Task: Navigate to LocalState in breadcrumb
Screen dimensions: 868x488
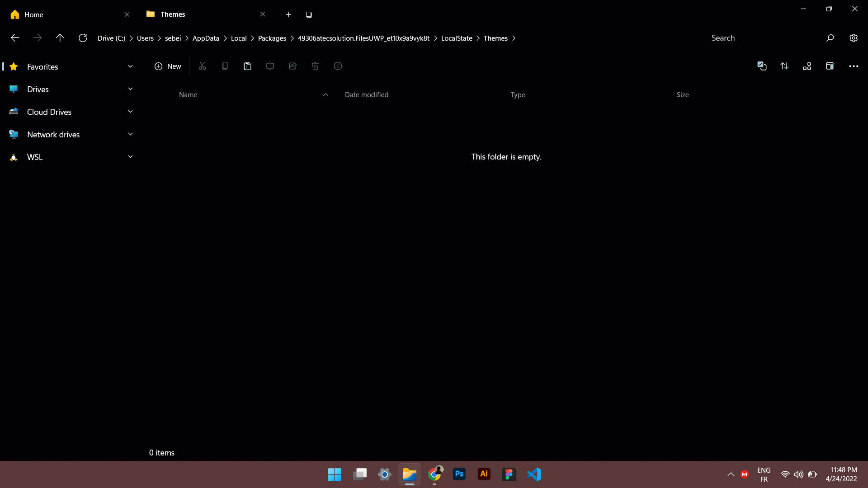Action: coord(457,38)
